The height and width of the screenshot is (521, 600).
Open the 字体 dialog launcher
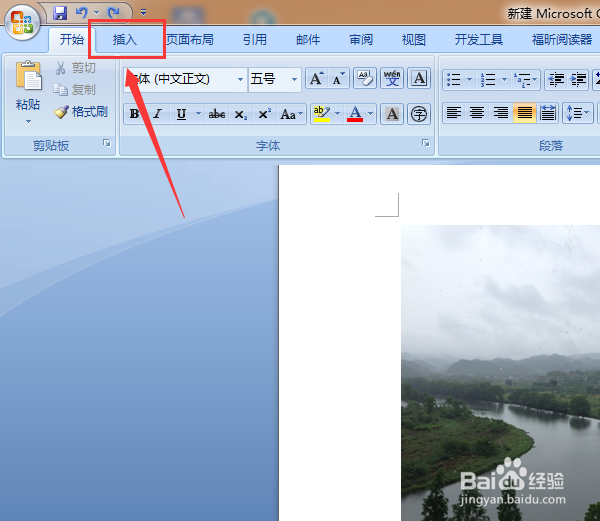(426, 143)
